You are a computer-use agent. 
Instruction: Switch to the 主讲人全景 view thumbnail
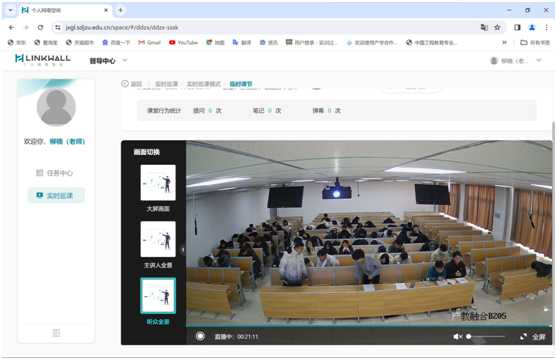(x=158, y=239)
